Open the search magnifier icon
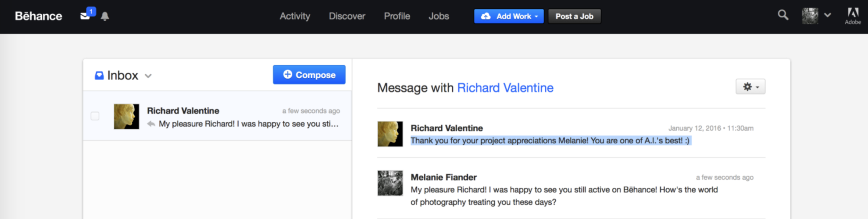This screenshot has width=868, height=219. click(x=783, y=15)
